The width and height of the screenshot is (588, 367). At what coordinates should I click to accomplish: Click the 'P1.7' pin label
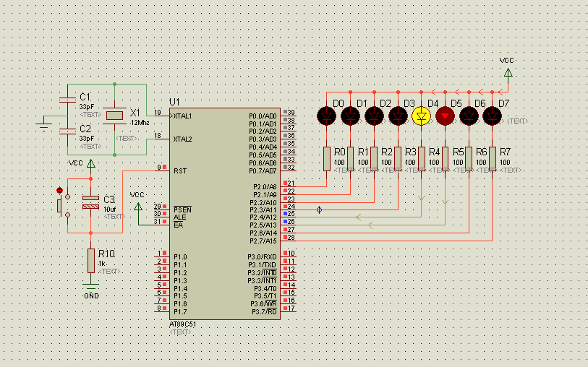tap(180, 311)
